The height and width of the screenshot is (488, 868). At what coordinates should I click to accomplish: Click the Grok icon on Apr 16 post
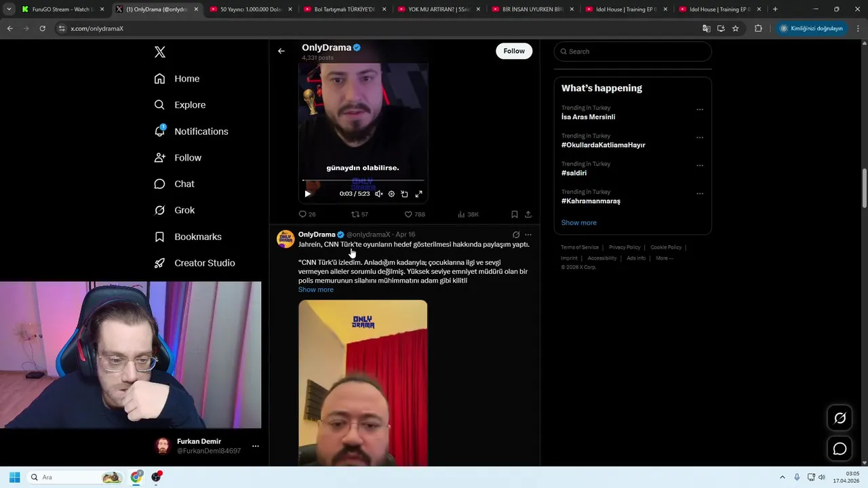[516, 235]
